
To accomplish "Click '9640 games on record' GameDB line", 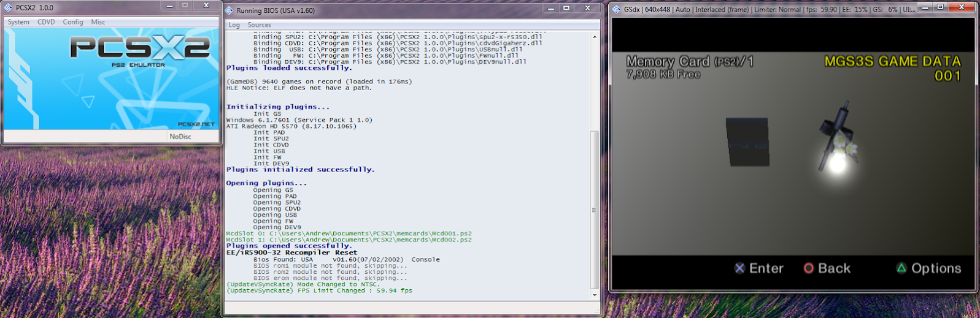I will tap(319, 81).
